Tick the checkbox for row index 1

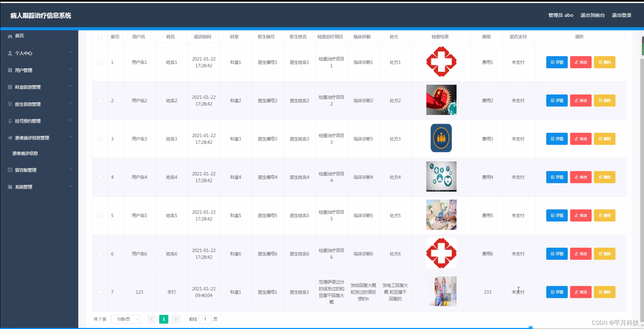[x=100, y=62]
